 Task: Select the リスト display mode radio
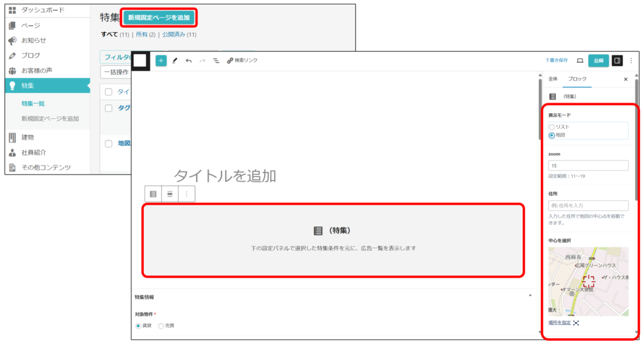click(x=552, y=127)
